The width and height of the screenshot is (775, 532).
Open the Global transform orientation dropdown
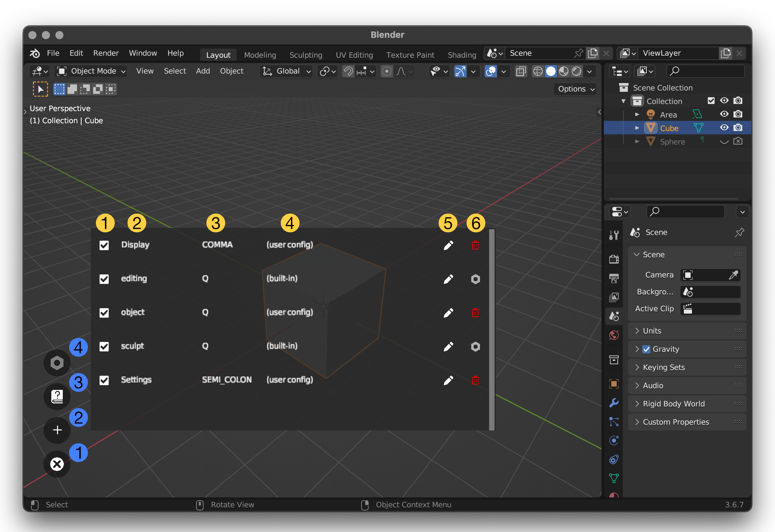point(286,71)
